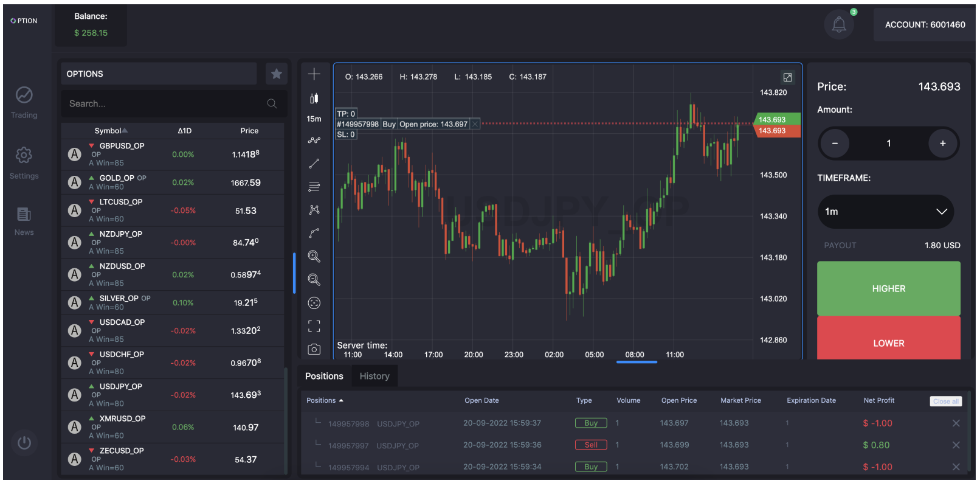Open the 15m chart interval selector
Image resolution: width=980 pixels, height=483 pixels.
point(314,119)
